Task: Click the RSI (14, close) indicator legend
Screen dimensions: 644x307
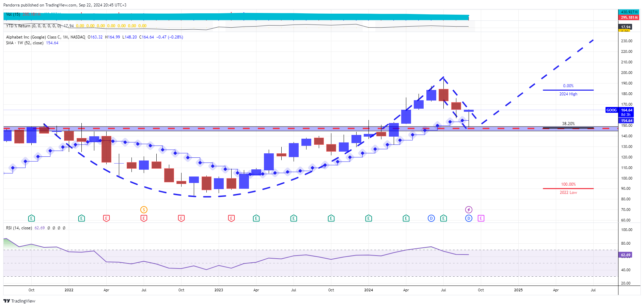Action: [19, 228]
